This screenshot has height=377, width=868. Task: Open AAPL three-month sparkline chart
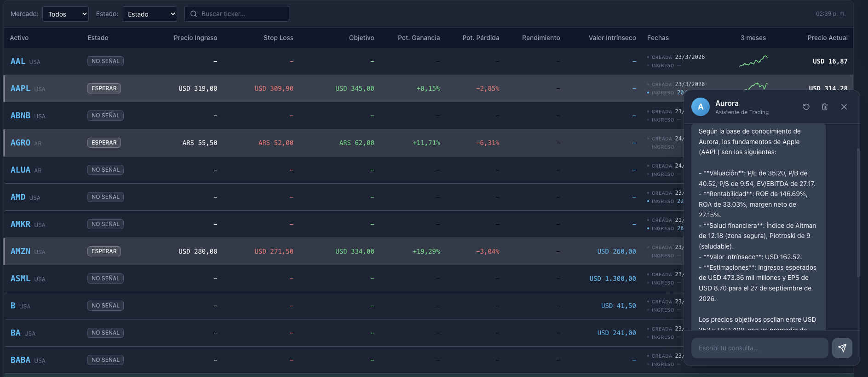(x=756, y=86)
